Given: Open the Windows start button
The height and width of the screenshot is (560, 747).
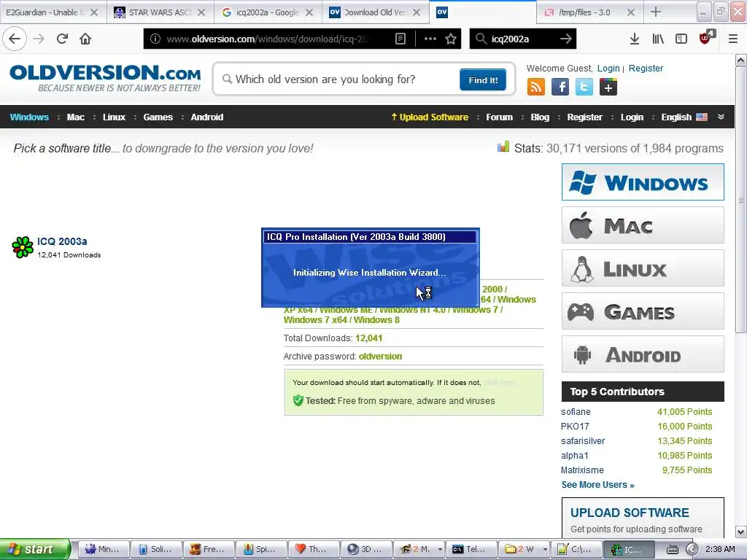Looking at the screenshot, I should (x=35, y=549).
